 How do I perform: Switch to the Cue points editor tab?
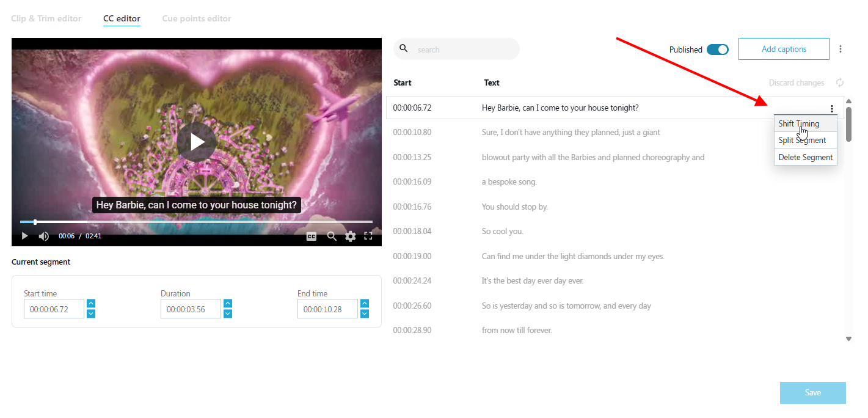(x=196, y=18)
